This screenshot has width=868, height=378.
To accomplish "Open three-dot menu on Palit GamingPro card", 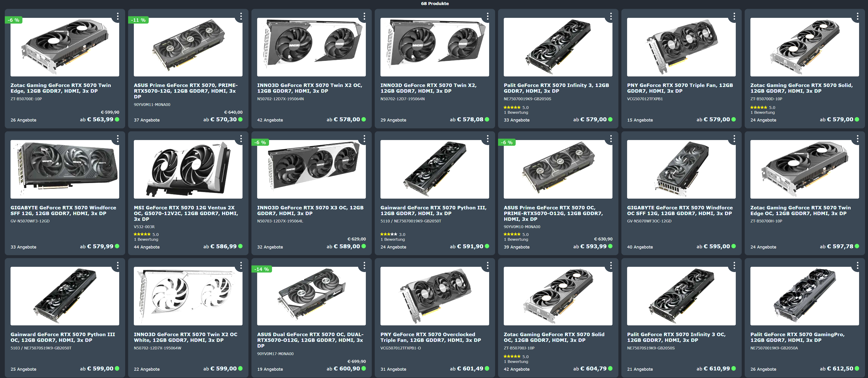I will 857,265.
